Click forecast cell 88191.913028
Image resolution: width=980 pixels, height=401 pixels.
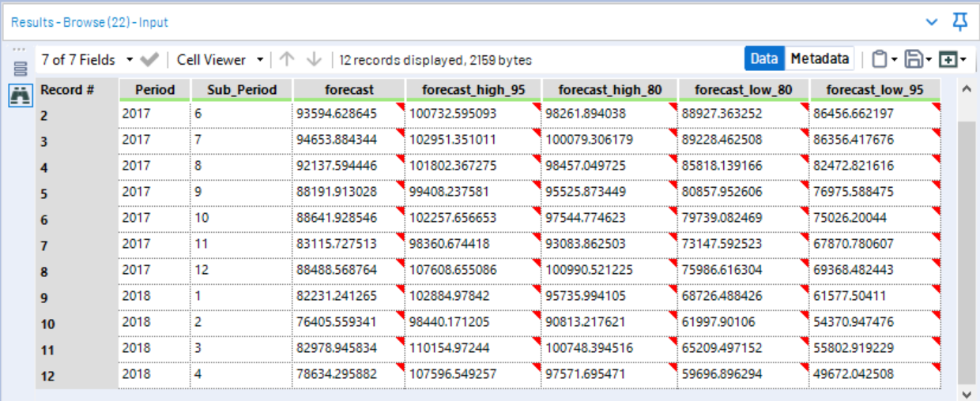click(x=349, y=192)
